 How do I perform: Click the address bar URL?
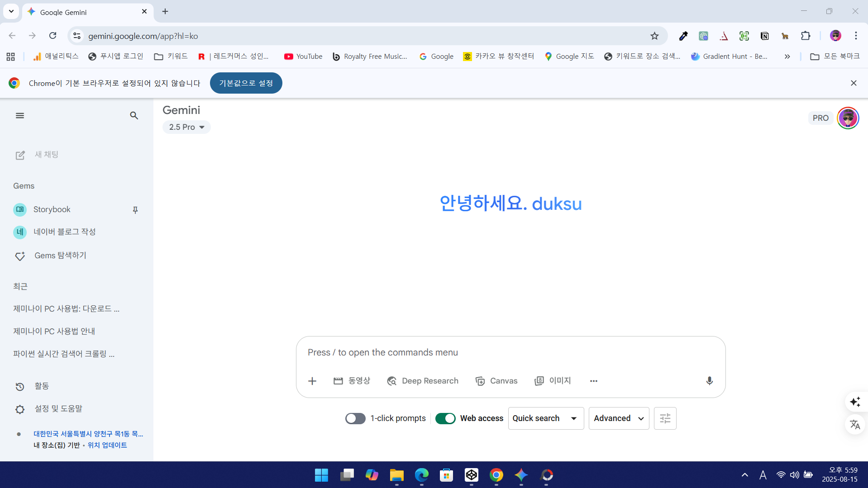[x=143, y=36]
